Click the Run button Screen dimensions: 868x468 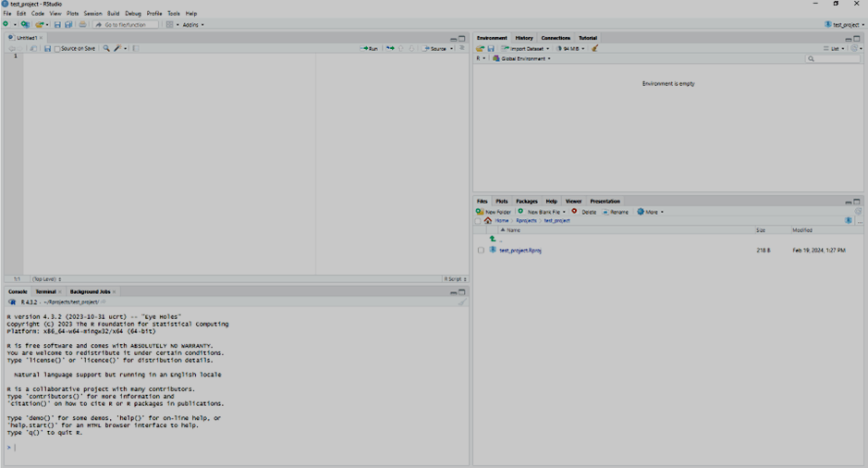[x=369, y=49]
